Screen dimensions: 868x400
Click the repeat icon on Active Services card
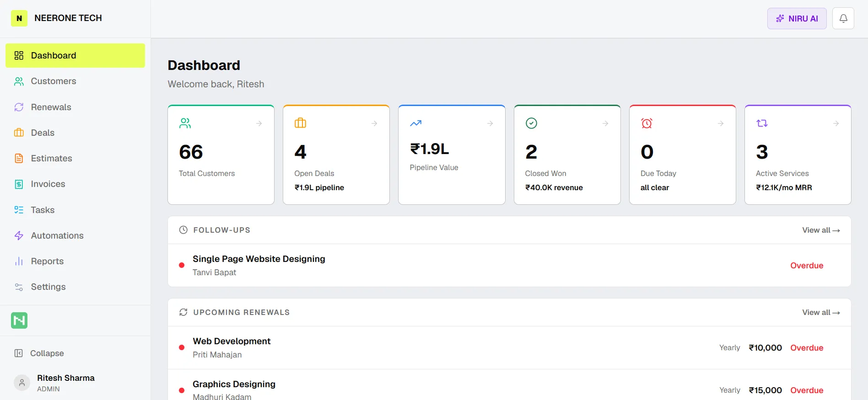[762, 123]
